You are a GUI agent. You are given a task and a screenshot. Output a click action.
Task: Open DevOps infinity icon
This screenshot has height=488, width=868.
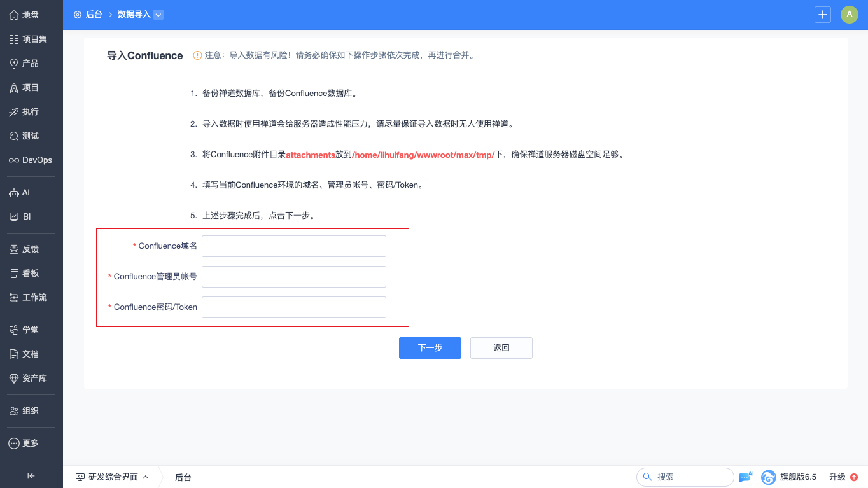point(14,160)
